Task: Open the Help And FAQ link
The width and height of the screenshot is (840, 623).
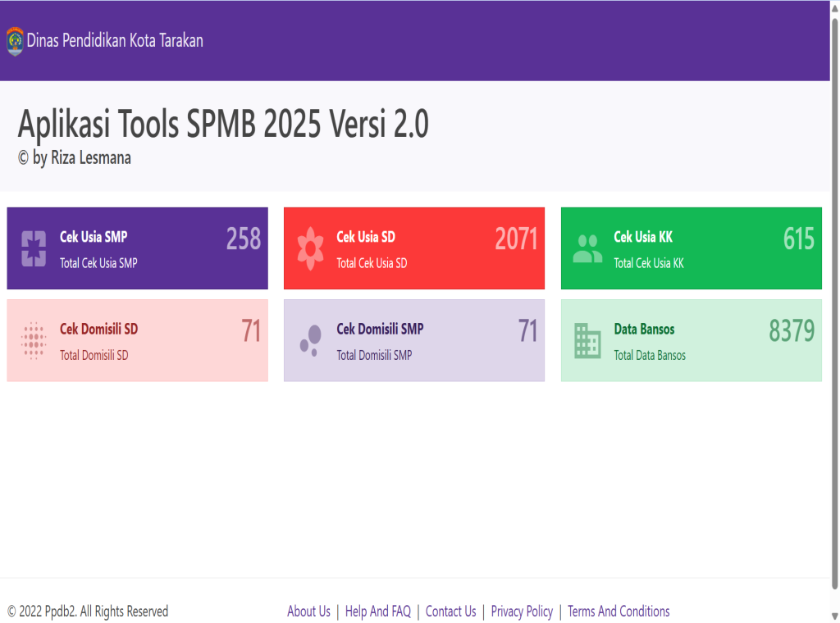Action: (377, 612)
